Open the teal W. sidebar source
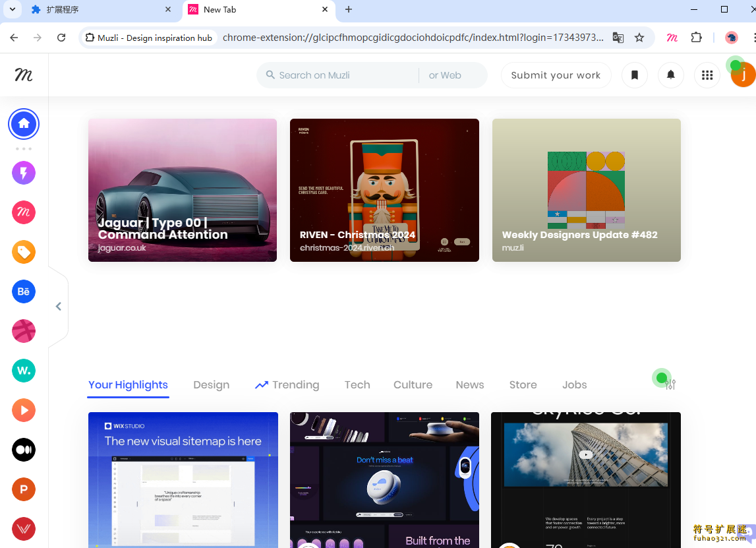The image size is (756, 548). 24,371
